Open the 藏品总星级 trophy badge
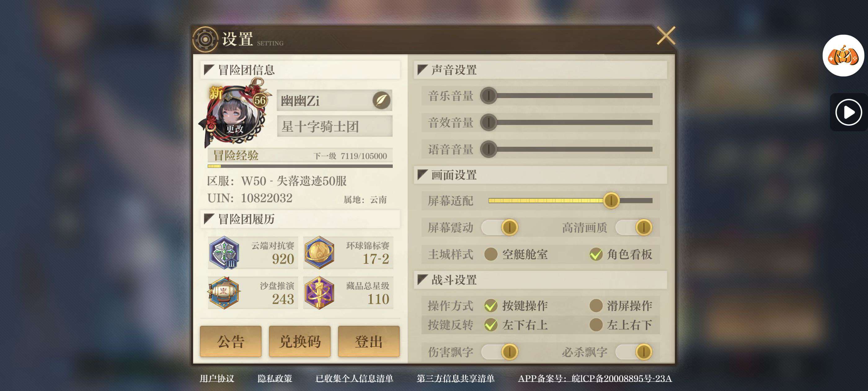868x391 pixels. click(319, 293)
